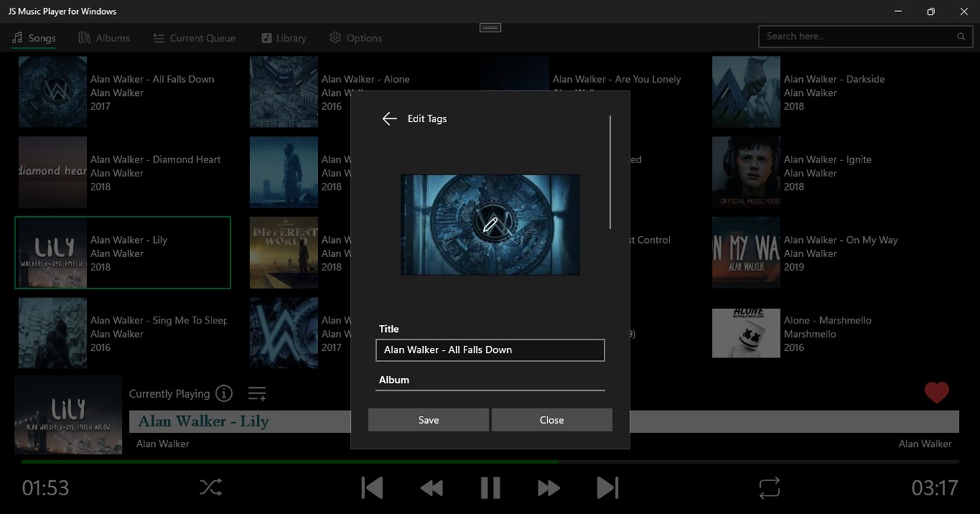Open info for the currently playing song
The height and width of the screenshot is (514, 980).
pos(223,393)
